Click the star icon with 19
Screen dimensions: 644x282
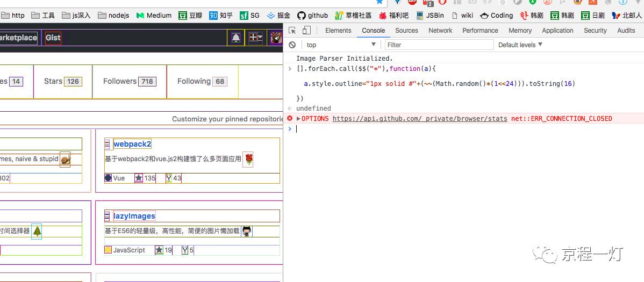(x=159, y=250)
